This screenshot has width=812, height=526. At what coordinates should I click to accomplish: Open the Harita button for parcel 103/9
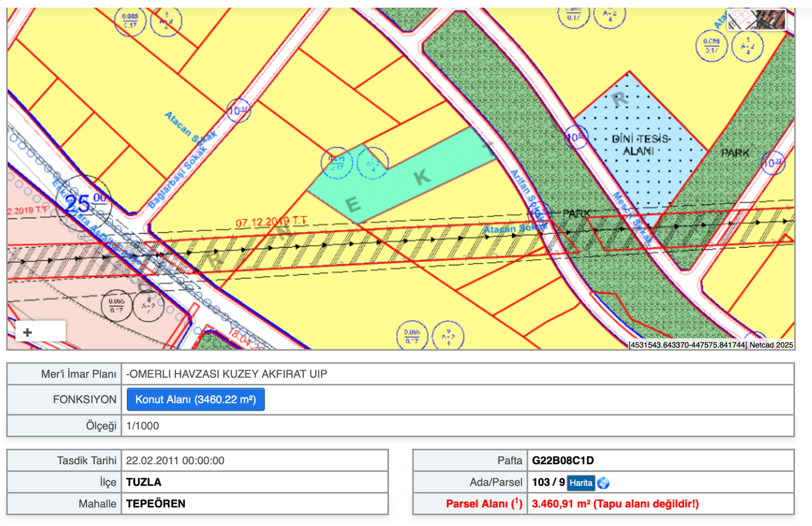(x=580, y=483)
